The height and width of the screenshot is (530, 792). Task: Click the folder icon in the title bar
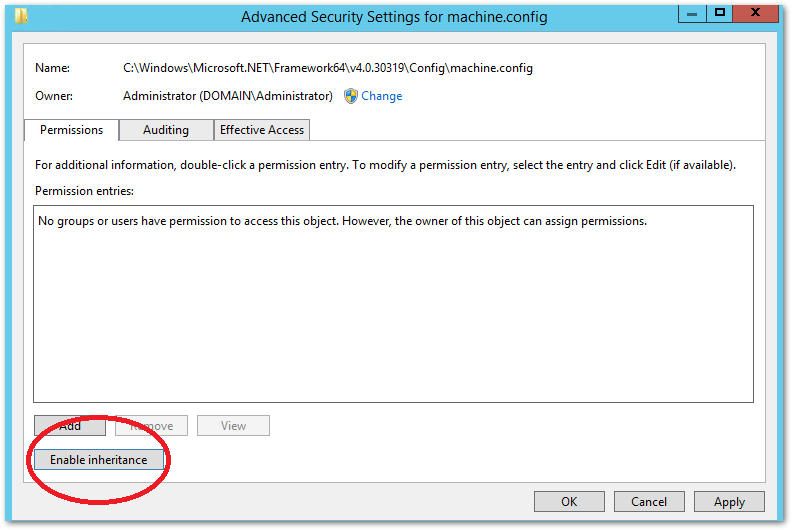22,15
